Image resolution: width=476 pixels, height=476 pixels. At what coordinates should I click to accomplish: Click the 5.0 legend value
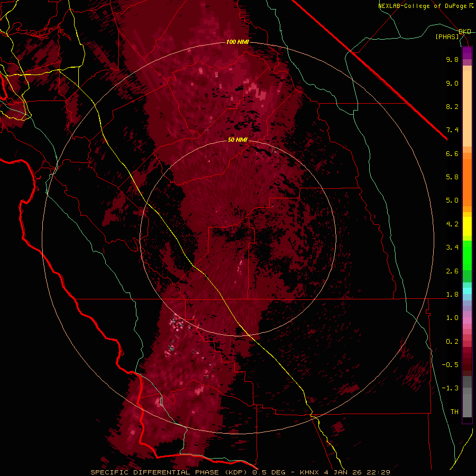point(452,200)
